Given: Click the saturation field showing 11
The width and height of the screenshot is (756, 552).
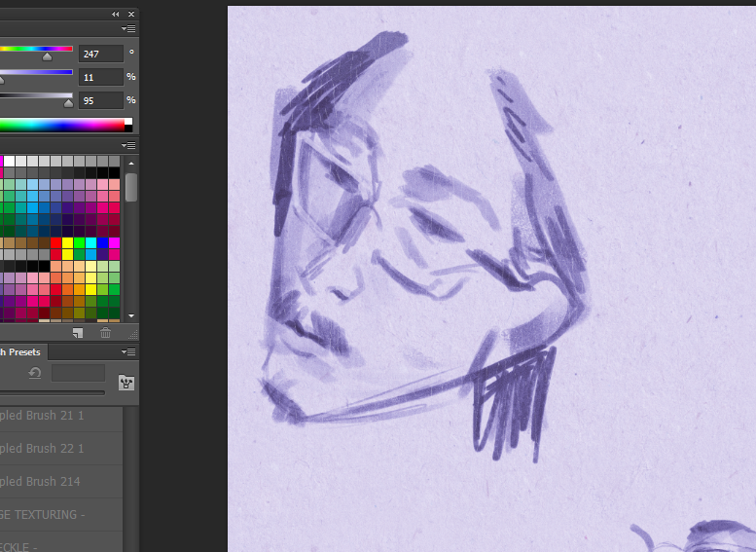Looking at the screenshot, I should pos(101,77).
